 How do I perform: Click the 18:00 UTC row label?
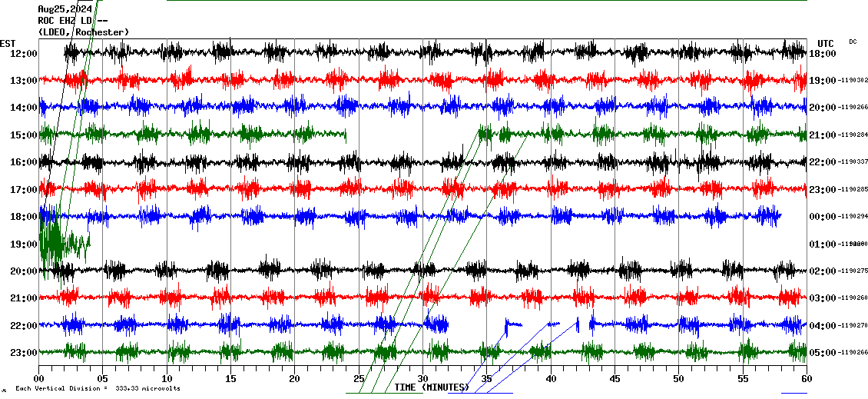[x=823, y=53]
